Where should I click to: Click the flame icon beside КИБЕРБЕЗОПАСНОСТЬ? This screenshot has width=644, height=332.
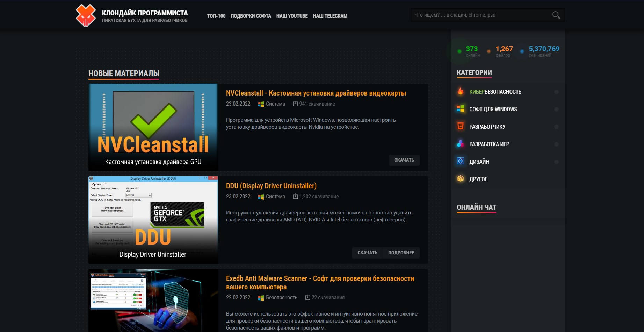[x=461, y=91]
